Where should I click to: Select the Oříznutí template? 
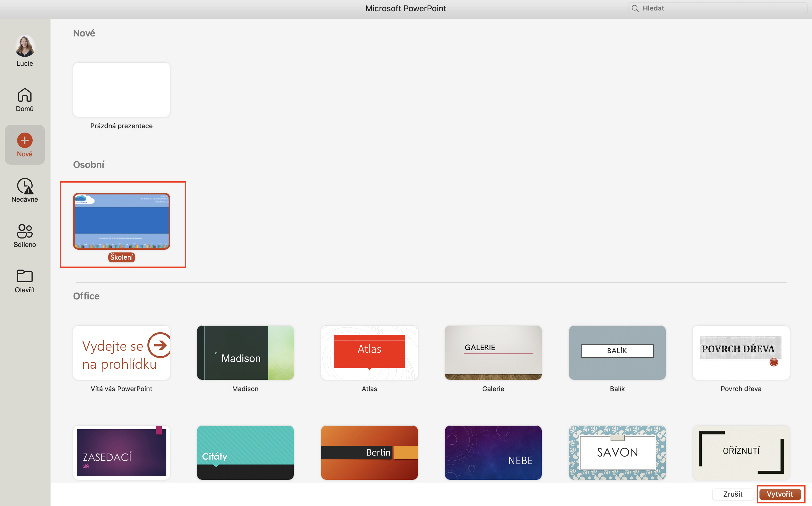point(741,452)
